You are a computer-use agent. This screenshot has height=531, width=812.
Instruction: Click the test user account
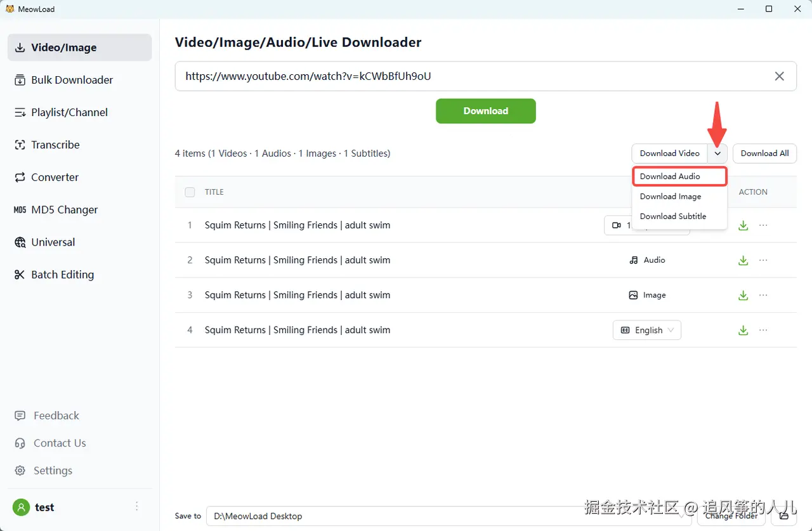click(x=34, y=508)
